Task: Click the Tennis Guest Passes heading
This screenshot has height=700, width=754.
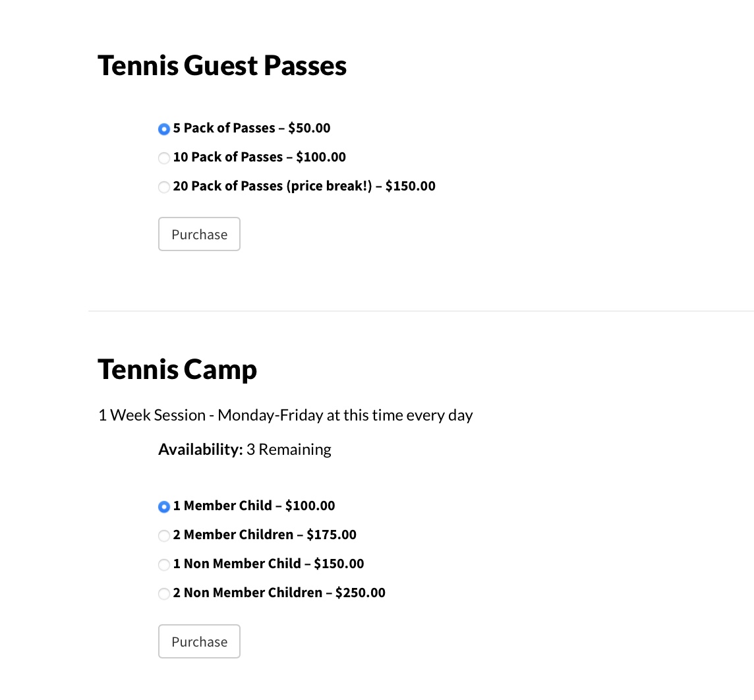Action: pyautogui.click(x=222, y=66)
